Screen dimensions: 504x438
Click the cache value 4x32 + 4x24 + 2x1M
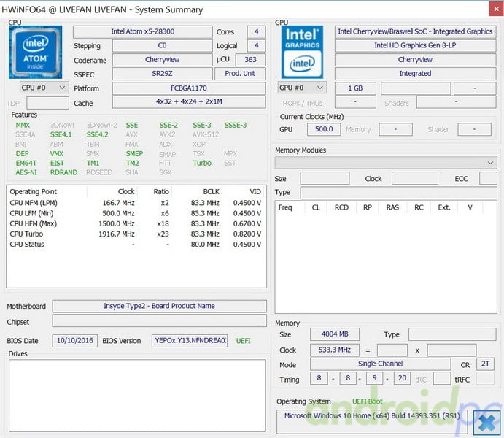click(x=189, y=101)
